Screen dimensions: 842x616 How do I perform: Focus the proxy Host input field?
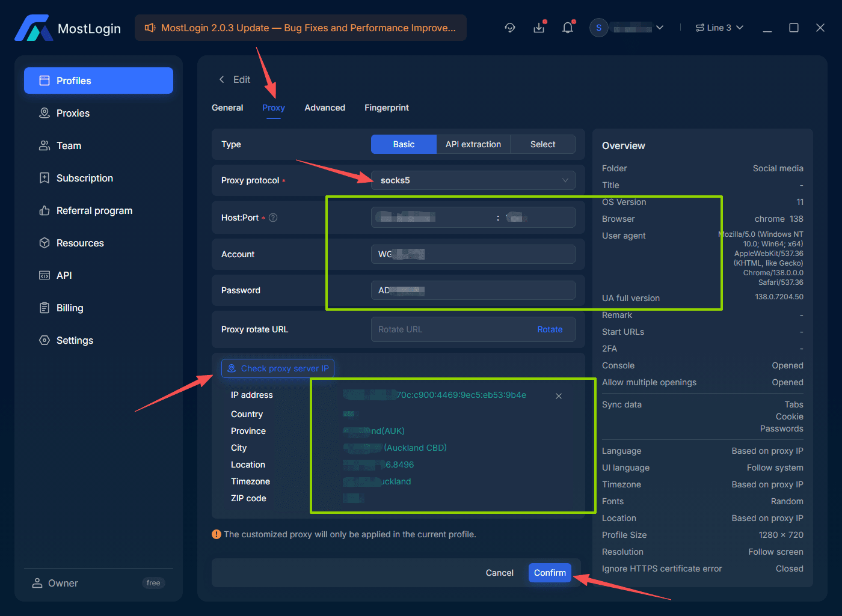tap(434, 218)
